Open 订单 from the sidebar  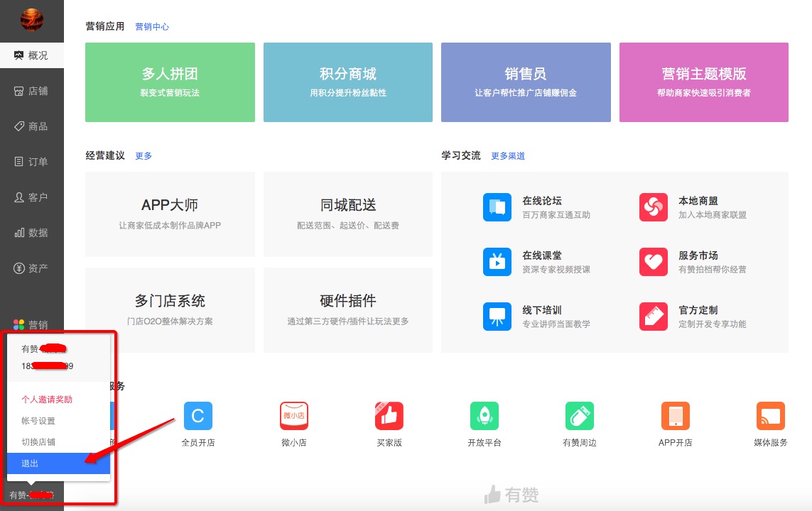[x=31, y=162]
